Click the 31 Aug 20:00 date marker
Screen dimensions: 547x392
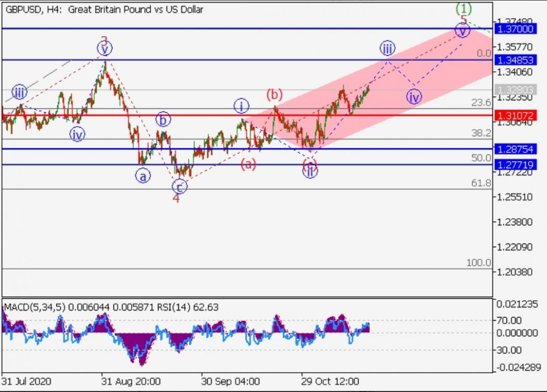point(131,380)
